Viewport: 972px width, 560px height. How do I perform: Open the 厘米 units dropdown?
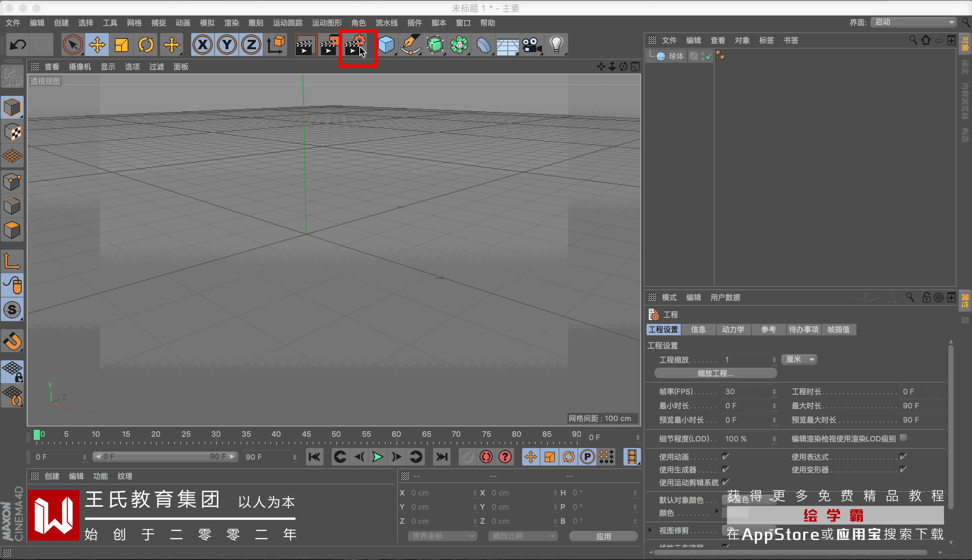[x=799, y=359]
